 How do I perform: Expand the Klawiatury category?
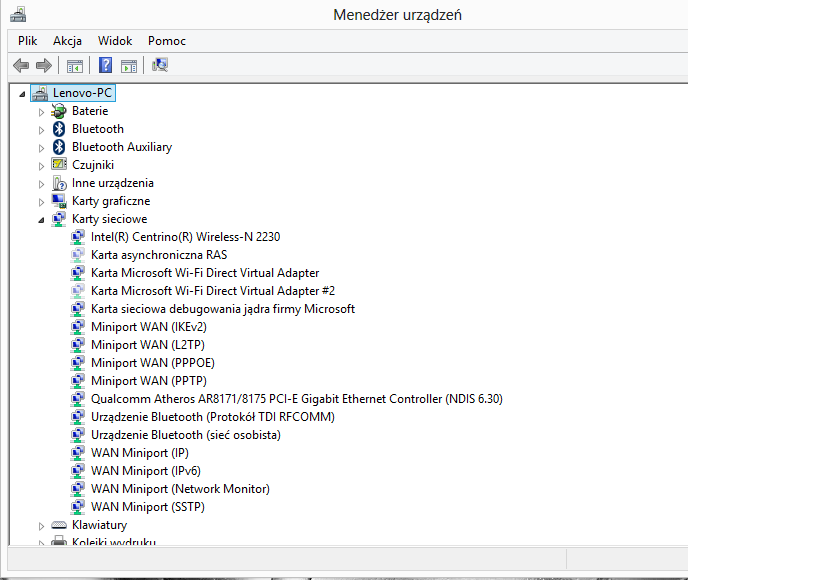[41, 526]
